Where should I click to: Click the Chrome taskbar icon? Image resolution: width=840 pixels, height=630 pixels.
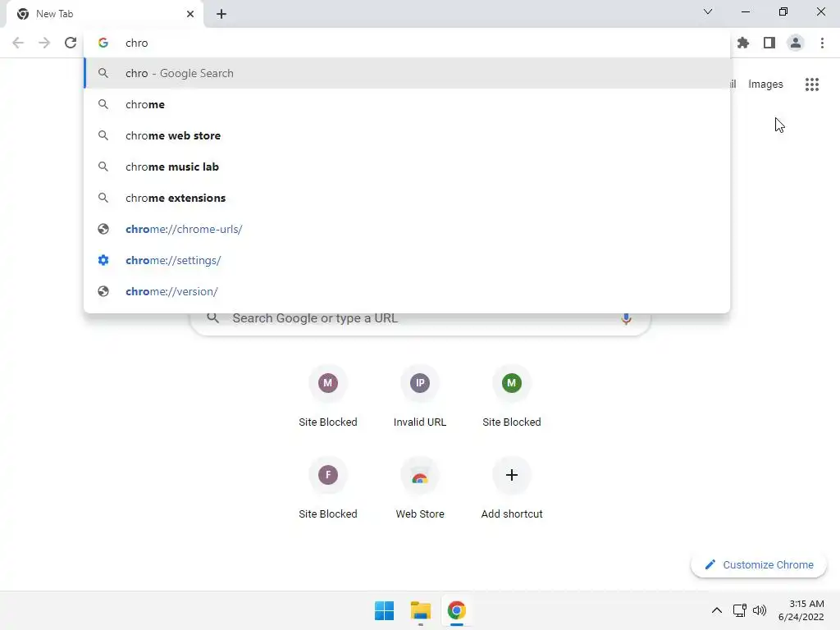457,610
